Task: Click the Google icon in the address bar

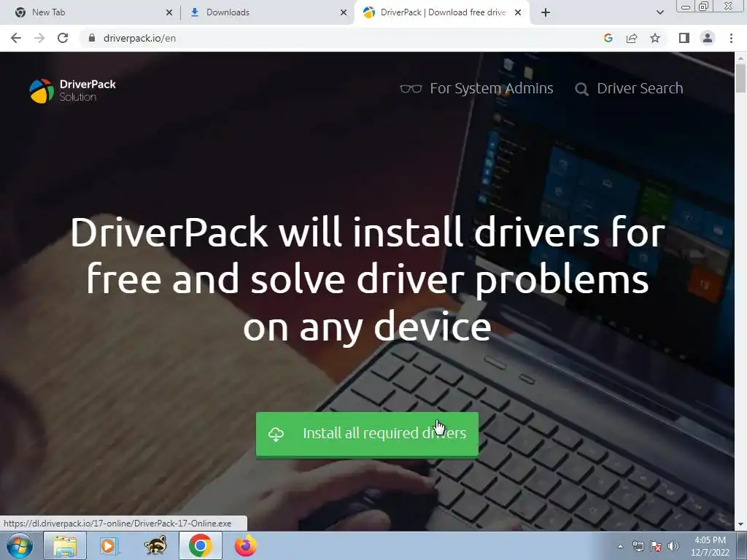Action: tap(608, 38)
